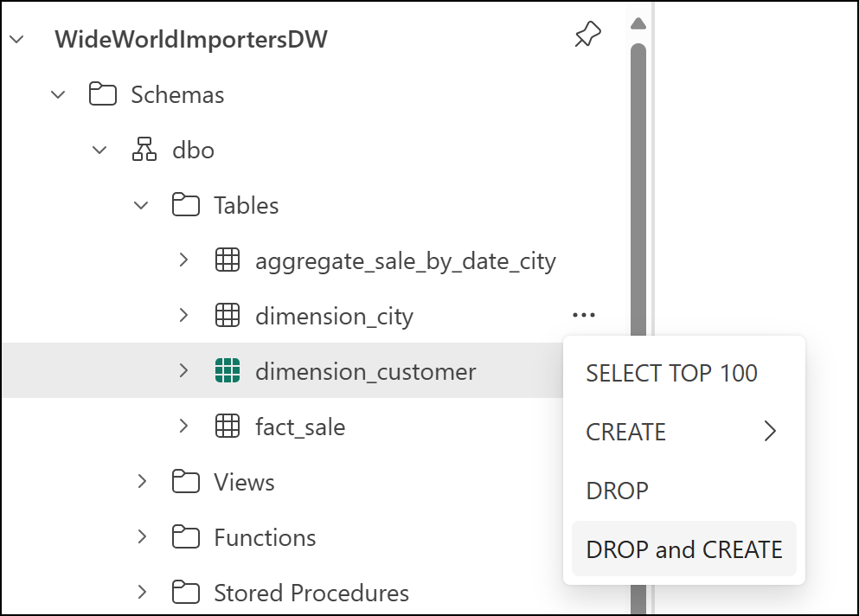Viewport: 859px width, 616px height.
Task: Choose DROP from the context menu
Action: [683, 491]
